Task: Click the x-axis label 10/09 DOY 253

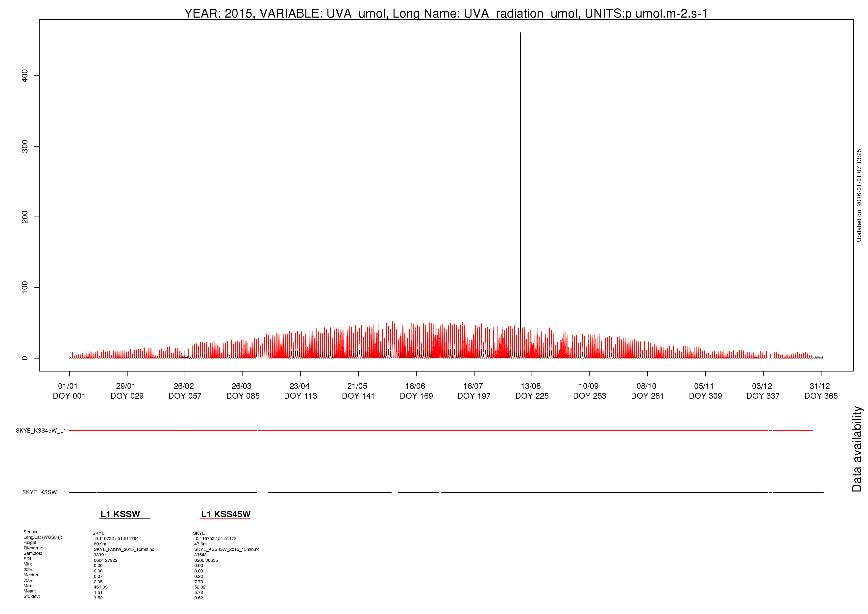Action: tap(590, 391)
